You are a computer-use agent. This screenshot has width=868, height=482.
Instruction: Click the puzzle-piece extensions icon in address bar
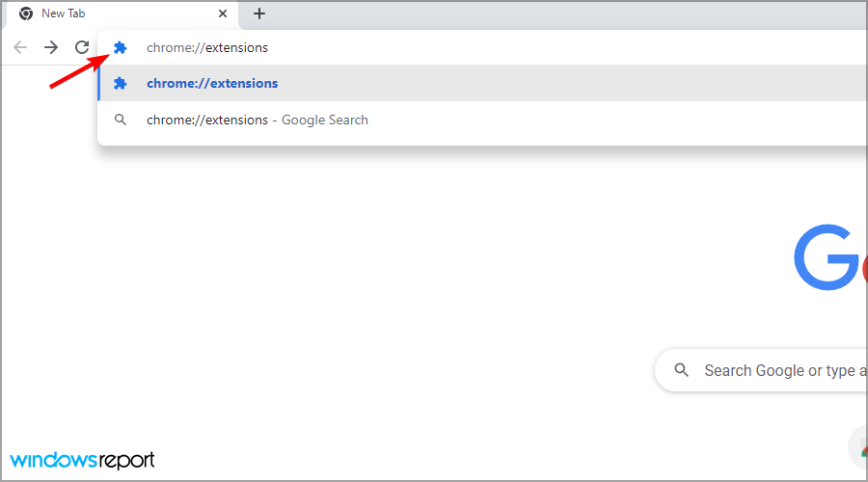pos(121,47)
